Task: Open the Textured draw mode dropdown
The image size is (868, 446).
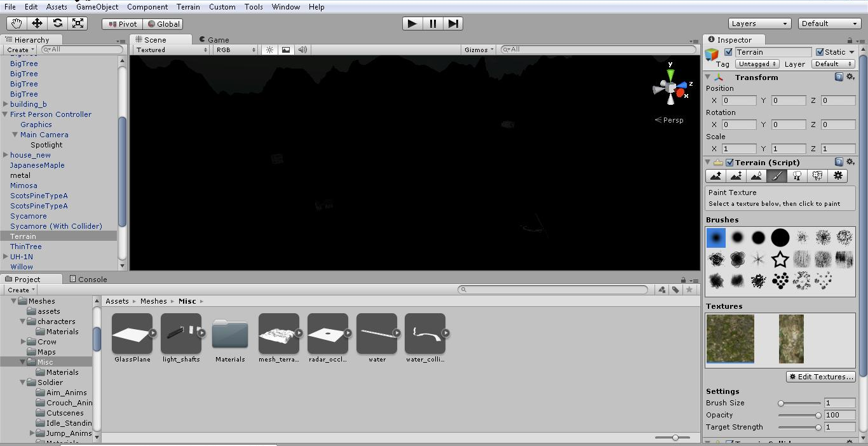Action: point(172,50)
